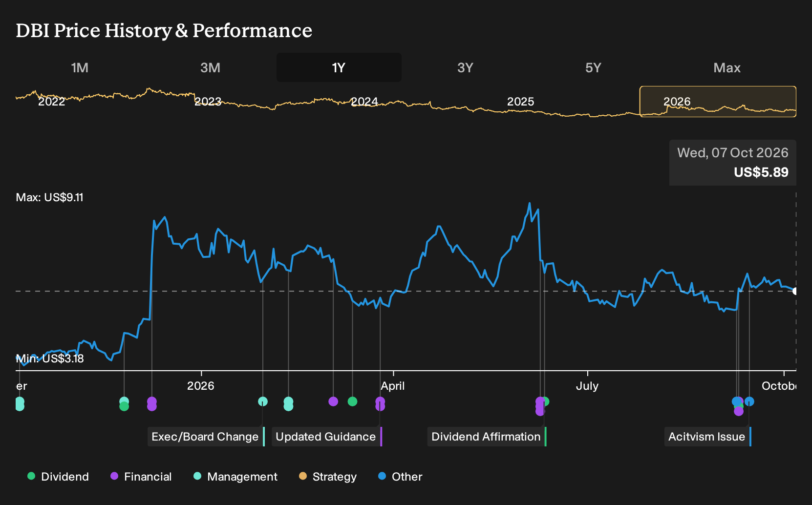Open the 5Y price history tab
Screen dimensions: 812x505
(x=593, y=67)
